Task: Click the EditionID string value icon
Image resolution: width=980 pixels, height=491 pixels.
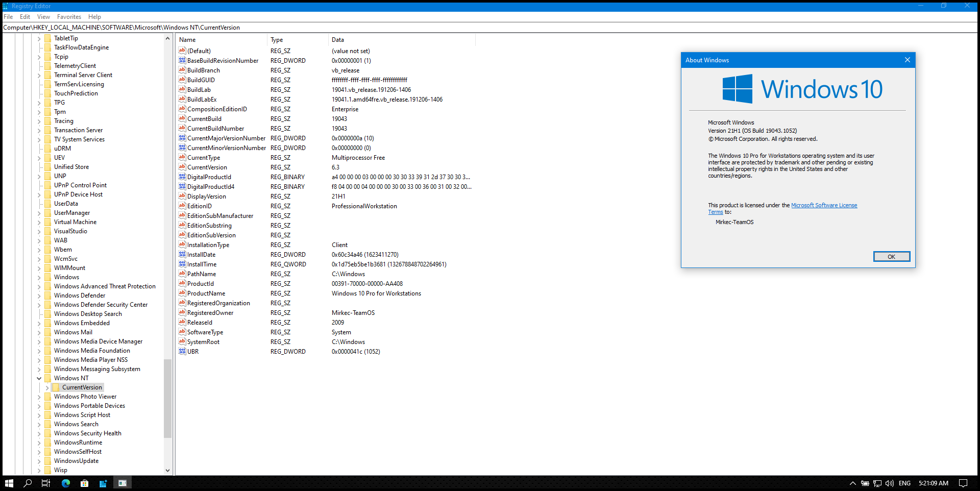Action: pos(182,206)
